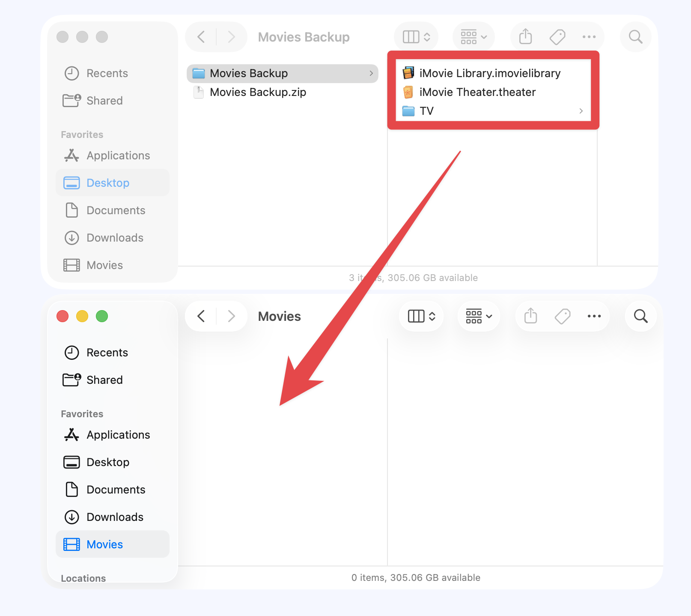691x616 pixels.
Task: Minimize the Movies window with yellow button
Action: pyautogui.click(x=82, y=316)
